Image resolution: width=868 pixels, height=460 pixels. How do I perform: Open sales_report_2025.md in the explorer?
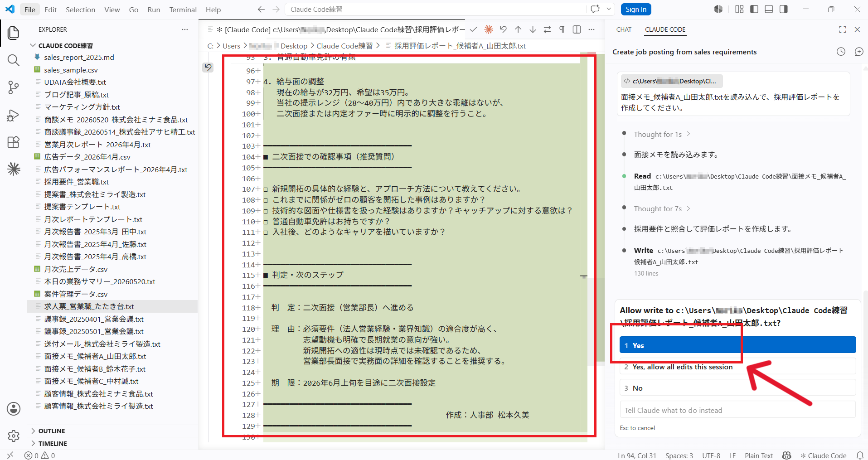click(x=113, y=57)
